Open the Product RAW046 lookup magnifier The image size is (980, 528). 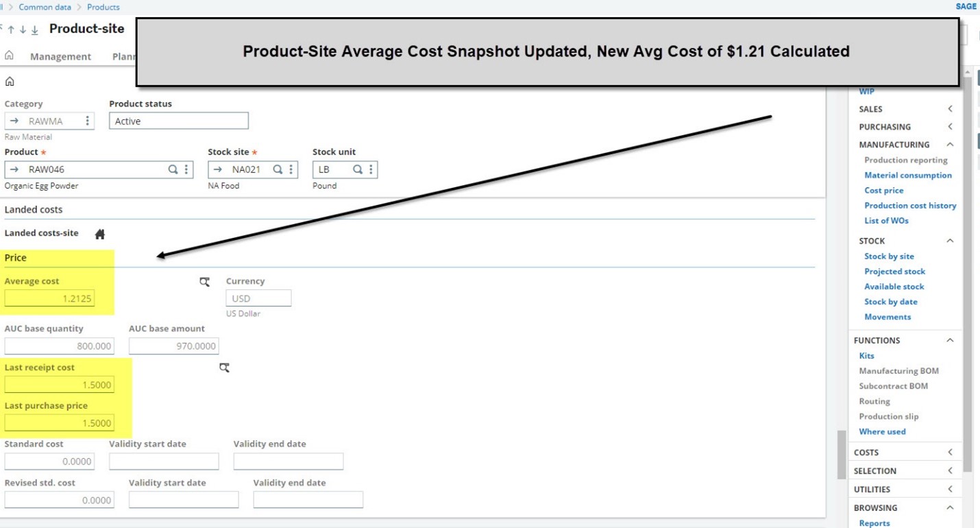[x=172, y=169]
